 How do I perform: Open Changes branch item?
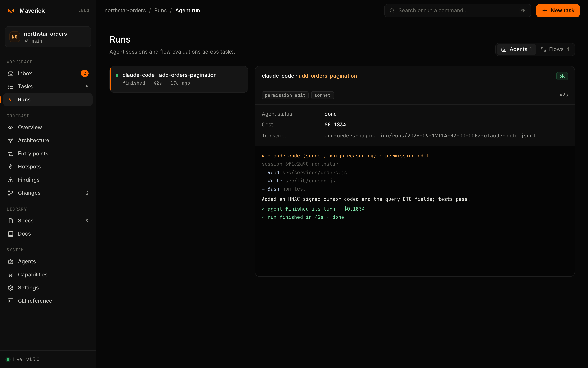point(48,193)
